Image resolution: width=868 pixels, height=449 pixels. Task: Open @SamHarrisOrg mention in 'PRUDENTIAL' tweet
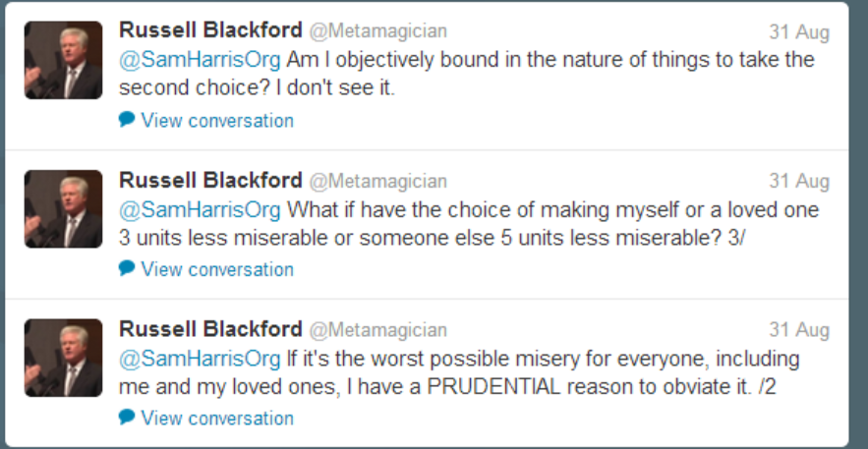coord(200,359)
